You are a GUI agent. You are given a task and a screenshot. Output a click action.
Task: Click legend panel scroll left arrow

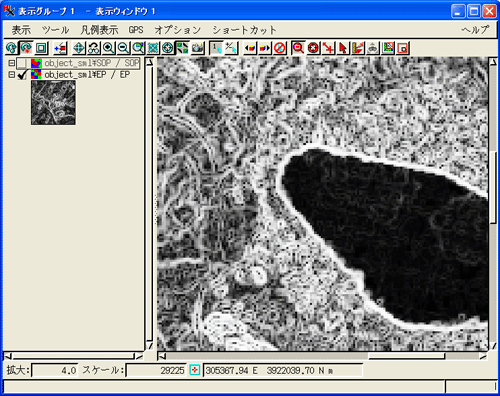7,356
